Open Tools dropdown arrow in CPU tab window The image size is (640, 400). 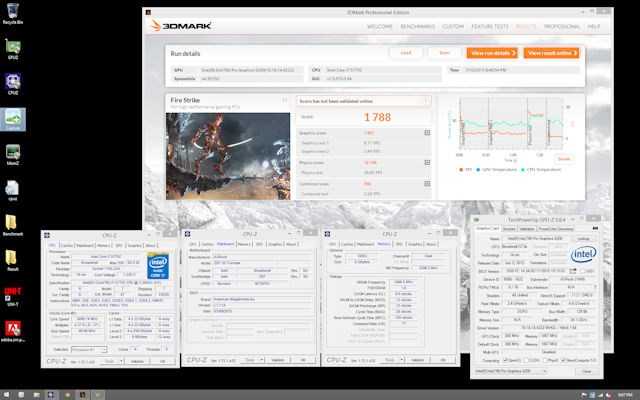121,361
